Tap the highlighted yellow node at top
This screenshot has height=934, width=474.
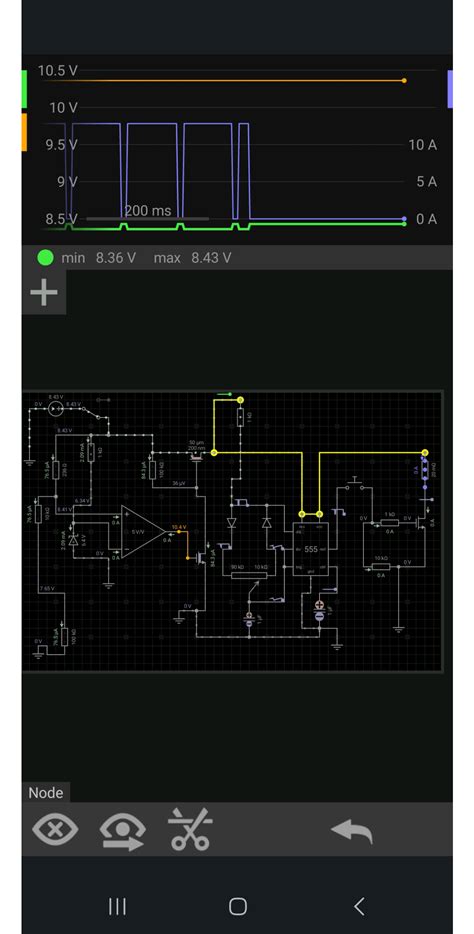click(x=241, y=400)
